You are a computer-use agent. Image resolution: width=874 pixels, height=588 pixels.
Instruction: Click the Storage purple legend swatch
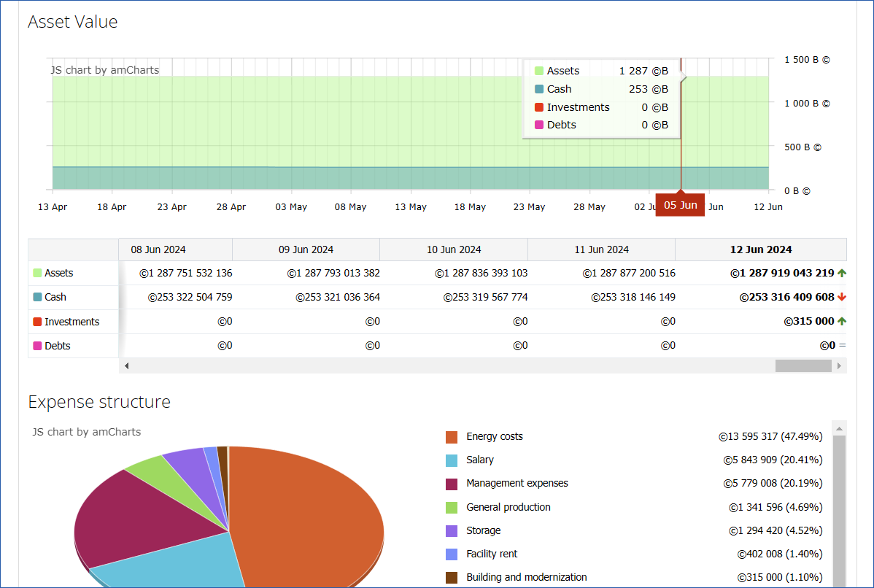pyautogui.click(x=452, y=531)
